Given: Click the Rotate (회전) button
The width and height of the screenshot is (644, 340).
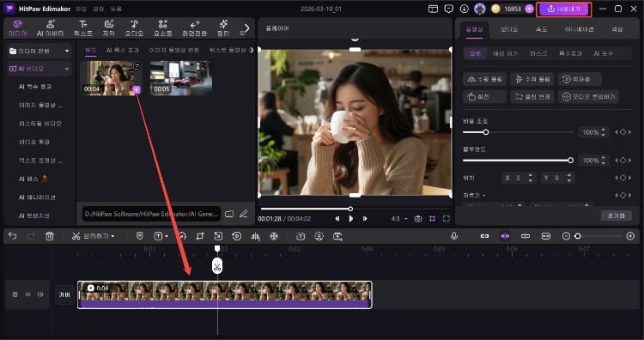Looking at the screenshot, I should coord(484,96).
